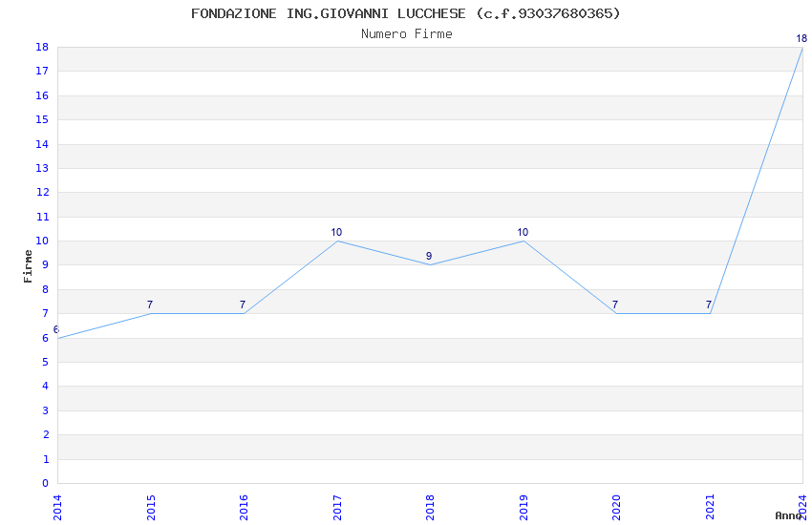Select x-axis year label 2021
812x525 pixels.
710,508
